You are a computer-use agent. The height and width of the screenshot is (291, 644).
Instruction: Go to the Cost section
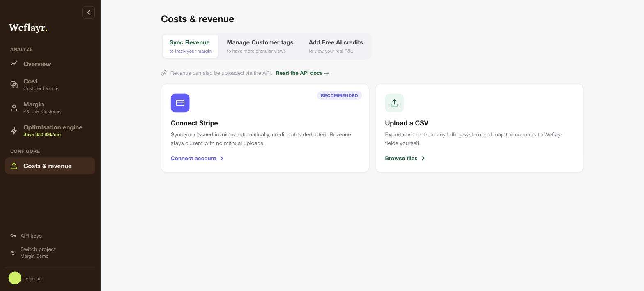tap(50, 84)
